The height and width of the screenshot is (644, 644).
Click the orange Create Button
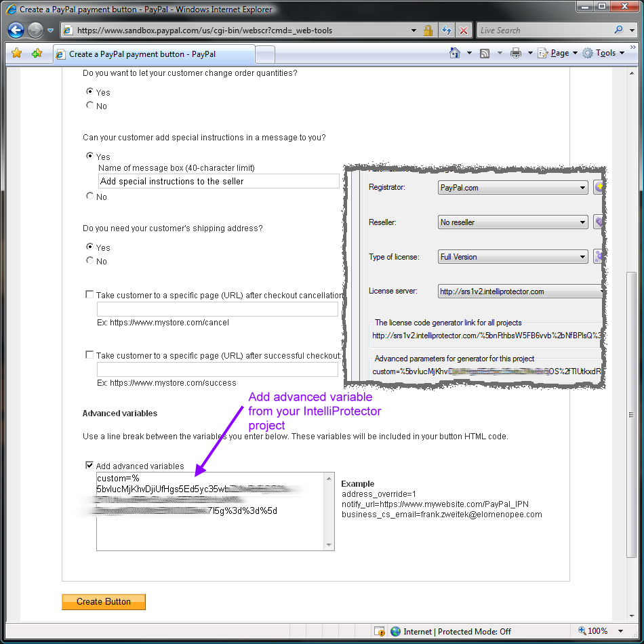coord(104,602)
